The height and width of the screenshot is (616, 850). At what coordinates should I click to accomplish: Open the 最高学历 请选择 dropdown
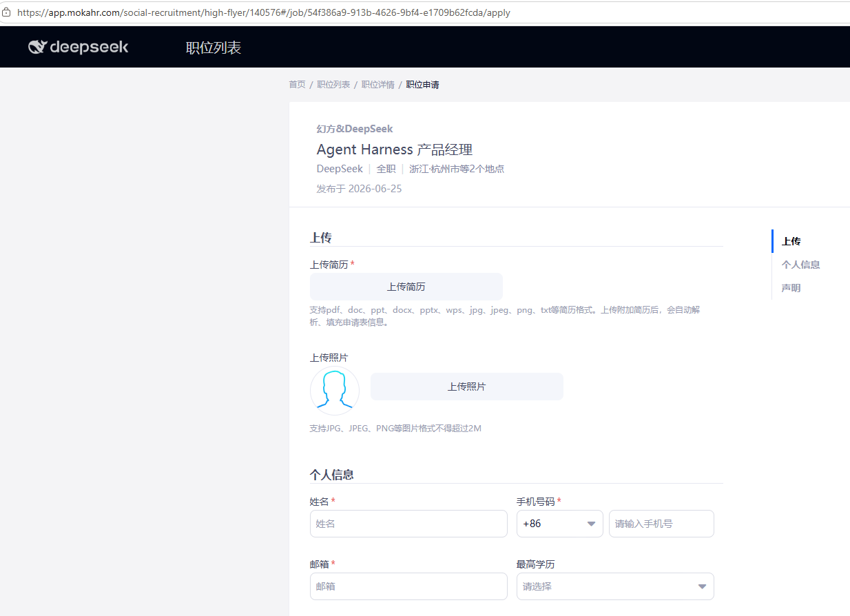tap(615, 586)
